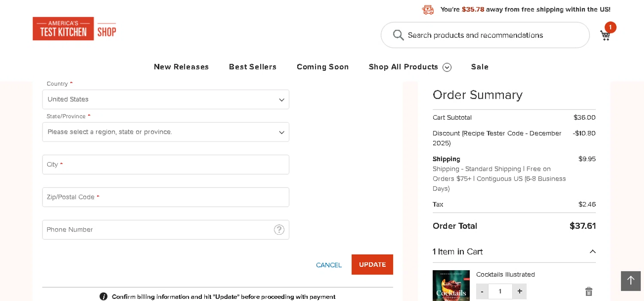Image resolution: width=644 pixels, height=301 pixels.
Task: Open the State/Province dropdown
Action: [166, 132]
